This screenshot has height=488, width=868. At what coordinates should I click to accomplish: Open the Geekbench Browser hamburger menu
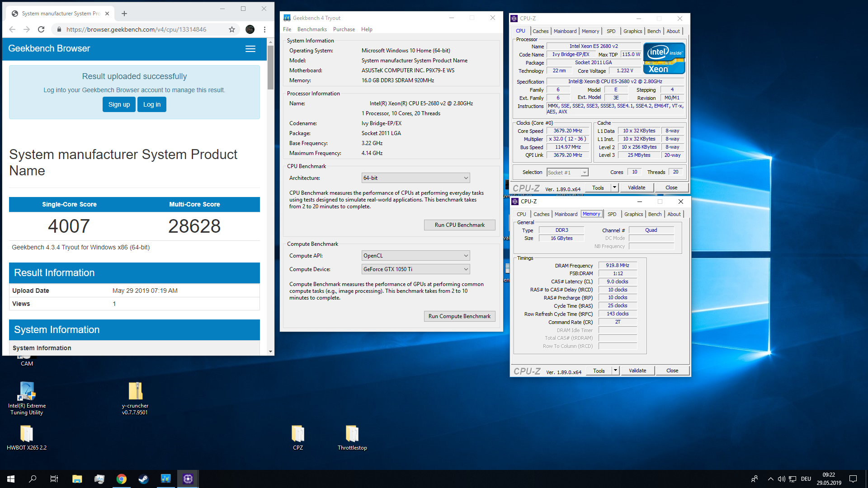250,49
